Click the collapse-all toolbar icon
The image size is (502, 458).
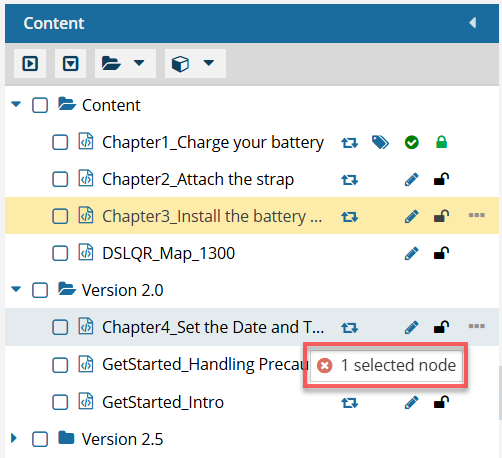click(71, 63)
